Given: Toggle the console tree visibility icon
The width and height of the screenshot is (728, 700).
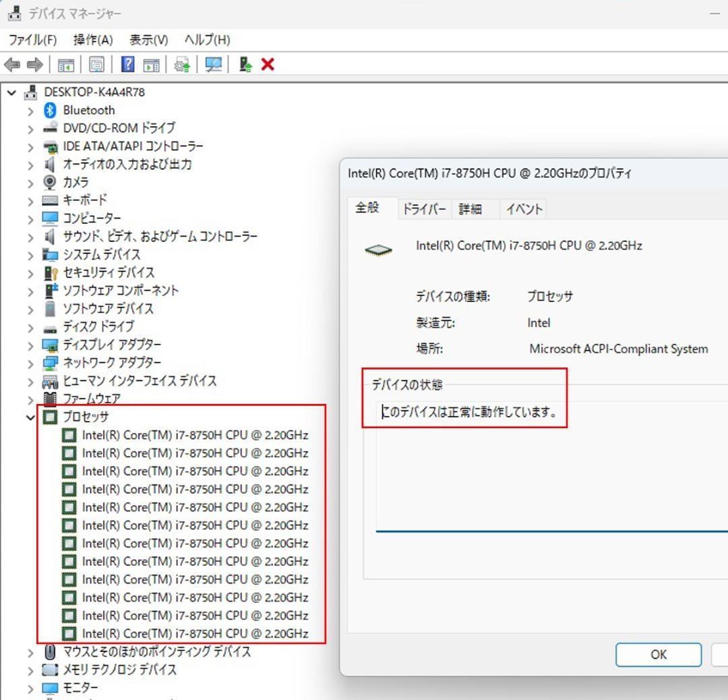Looking at the screenshot, I should [x=66, y=65].
